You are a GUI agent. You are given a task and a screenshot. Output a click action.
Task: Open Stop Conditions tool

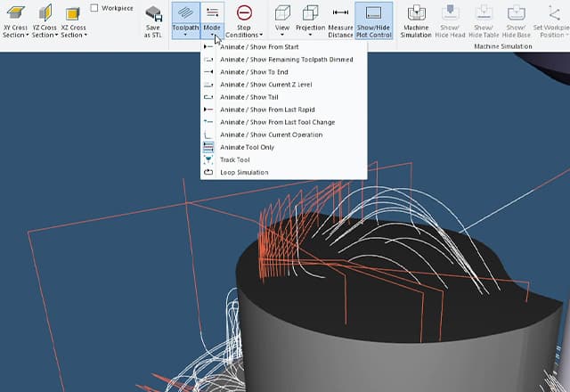pos(244,13)
